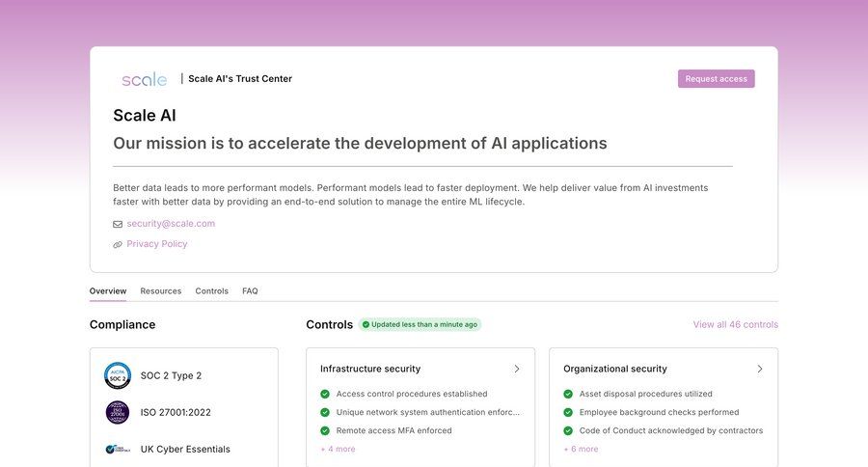Click the SOC 2 Type 2 badge icon
This screenshot has width=868, height=467.
(x=118, y=375)
